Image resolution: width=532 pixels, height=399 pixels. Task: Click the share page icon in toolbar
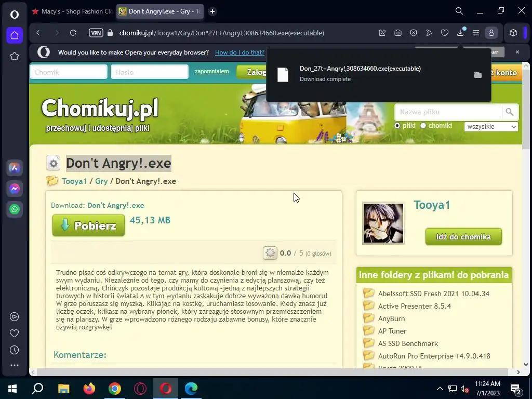[x=382, y=33]
